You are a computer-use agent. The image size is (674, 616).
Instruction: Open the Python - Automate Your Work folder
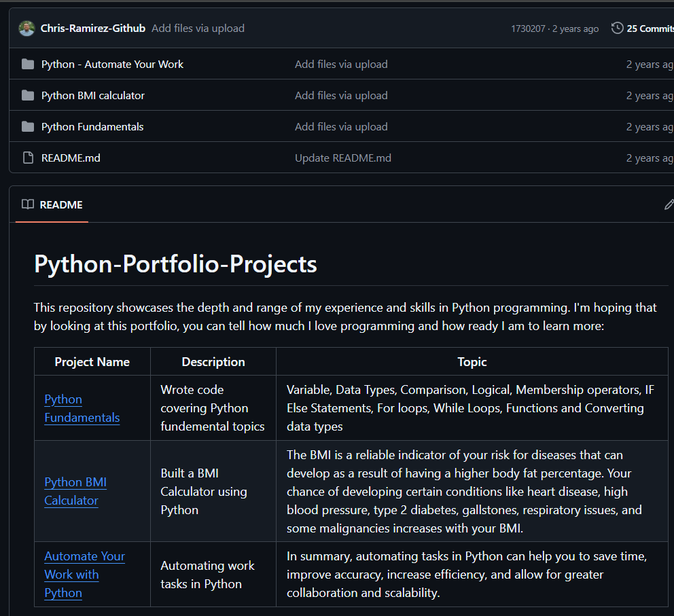(x=112, y=65)
